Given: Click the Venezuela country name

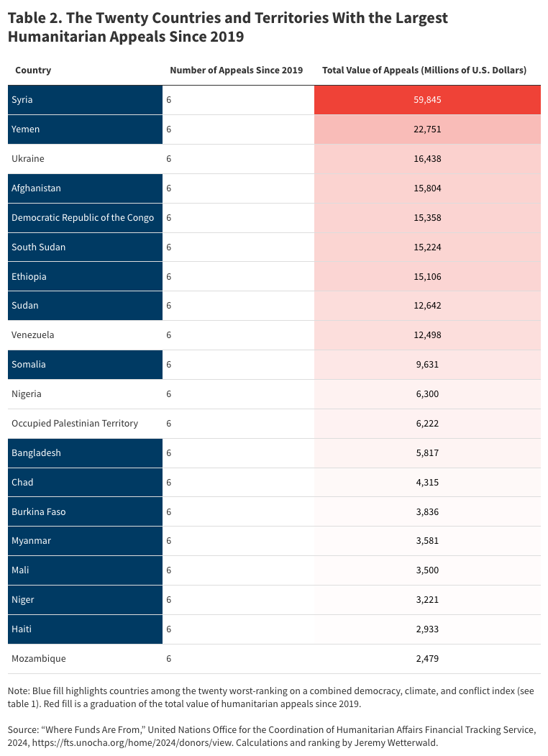Looking at the screenshot, I should (x=33, y=334).
